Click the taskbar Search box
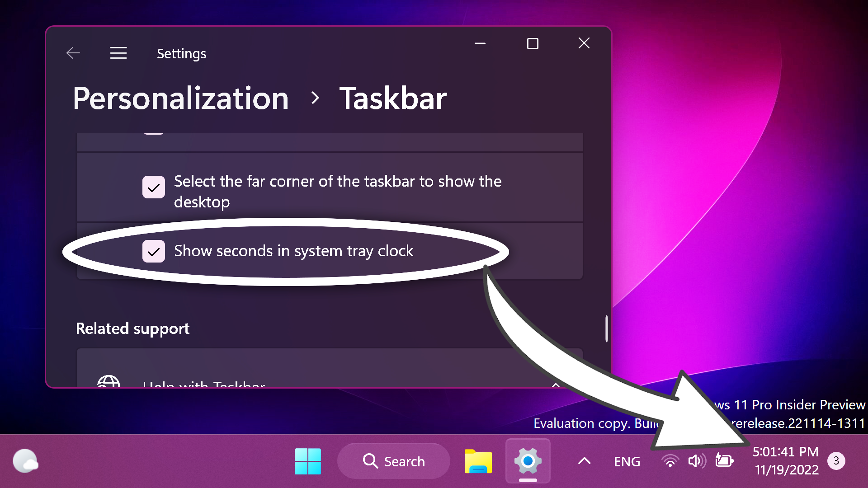 [394, 461]
